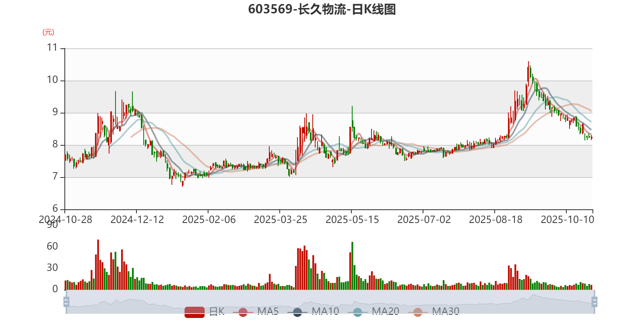Click the (元) unit label
This screenshot has width=644, height=322.
pos(48,32)
